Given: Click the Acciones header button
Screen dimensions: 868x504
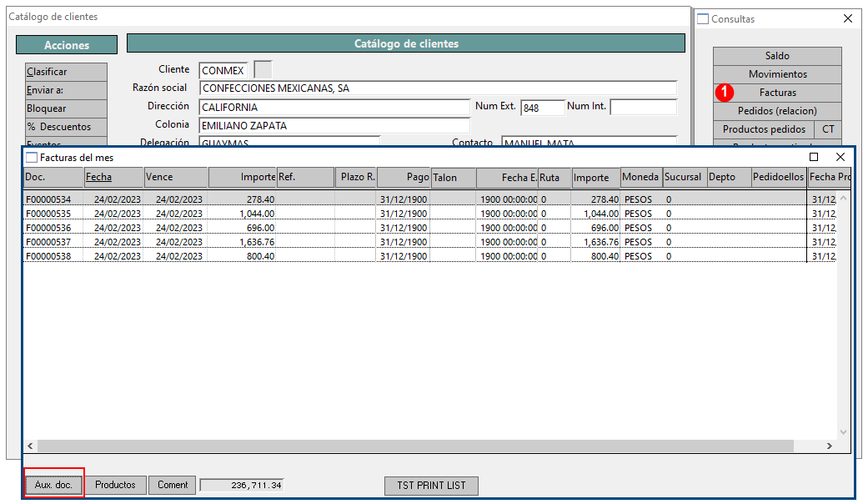Looking at the screenshot, I should point(67,45).
